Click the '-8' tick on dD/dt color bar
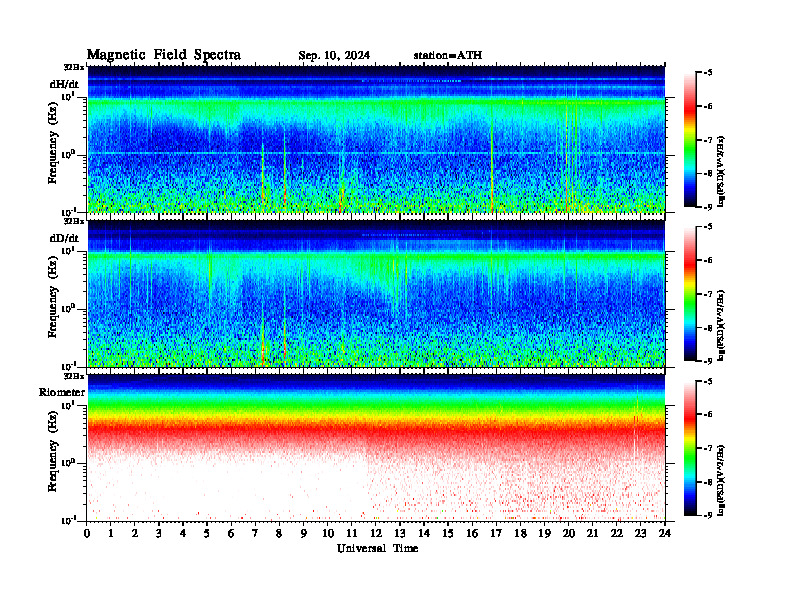Image resolution: width=792 pixels, height=612 pixels. pos(709,328)
